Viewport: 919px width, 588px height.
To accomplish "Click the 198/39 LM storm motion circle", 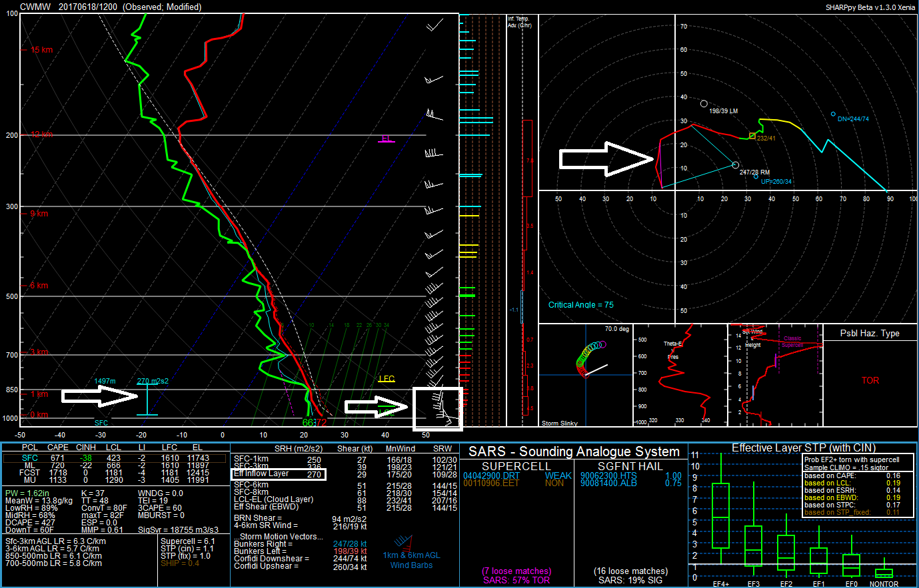I will (x=704, y=104).
